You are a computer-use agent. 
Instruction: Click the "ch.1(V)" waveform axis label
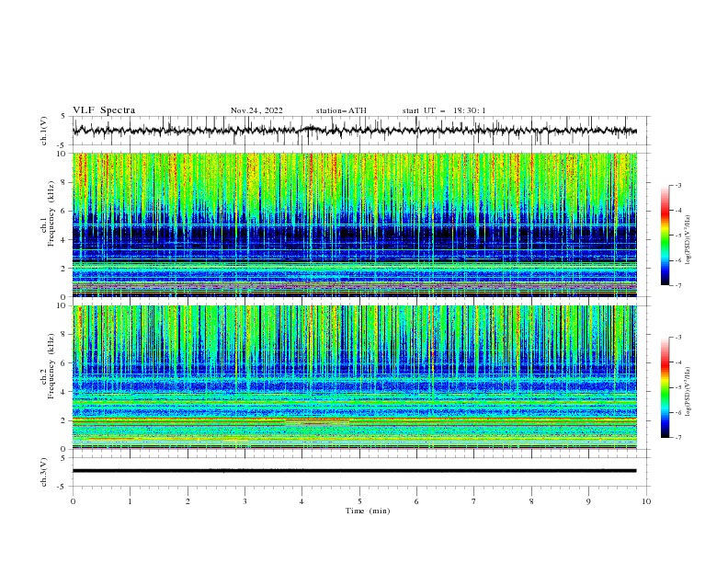click(44, 131)
